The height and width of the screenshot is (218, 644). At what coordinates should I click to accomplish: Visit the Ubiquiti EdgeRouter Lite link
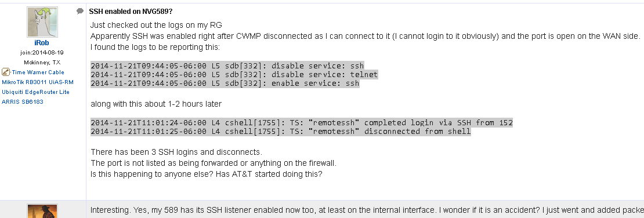pyautogui.click(x=36, y=92)
